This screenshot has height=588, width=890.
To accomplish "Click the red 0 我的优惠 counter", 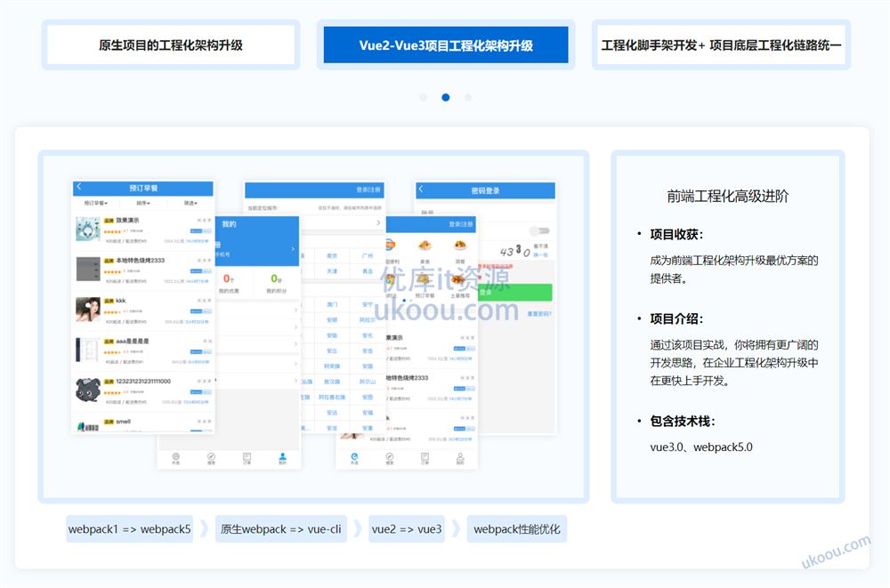I will point(229,283).
